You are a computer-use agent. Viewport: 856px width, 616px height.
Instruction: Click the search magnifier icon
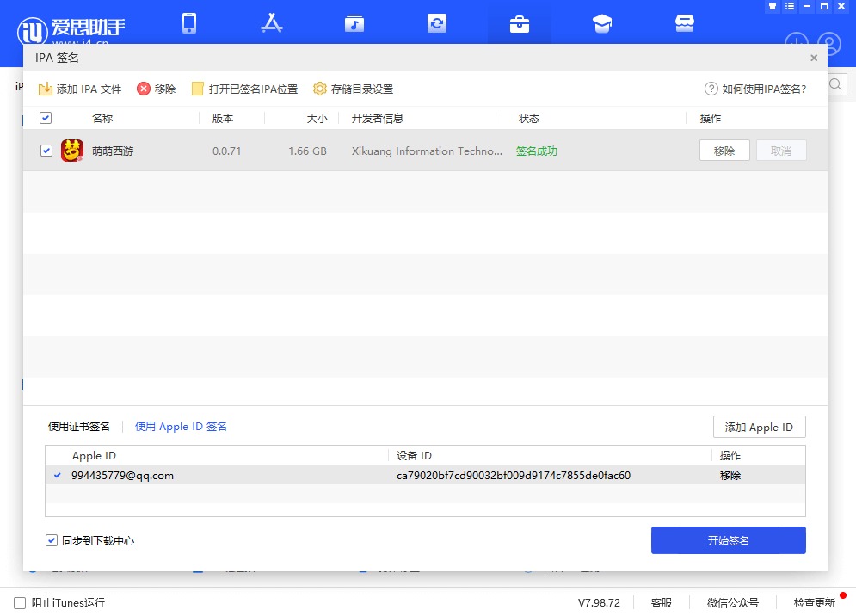click(x=836, y=84)
